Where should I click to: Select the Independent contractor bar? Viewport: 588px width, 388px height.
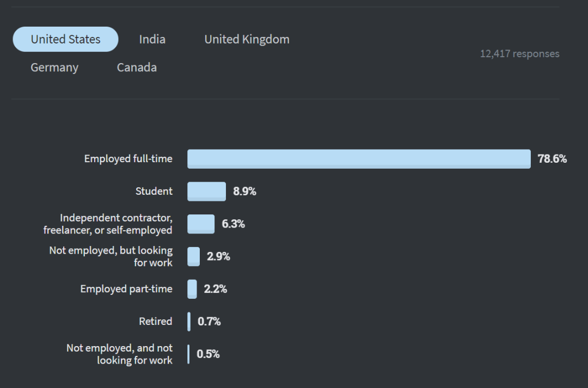point(201,224)
